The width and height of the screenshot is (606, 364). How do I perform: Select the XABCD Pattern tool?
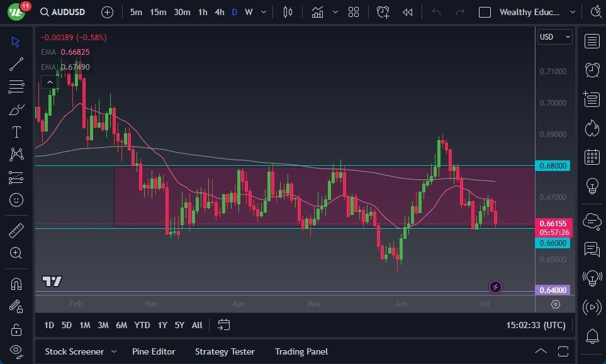pyautogui.click(x=16, y=154)
